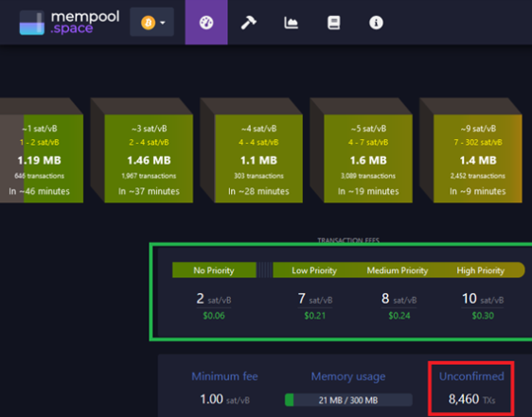The image size is (532, 417).
Task: Select the 1.6 MB mempool block
Action: pyautogui.click(x=368, y=159)
